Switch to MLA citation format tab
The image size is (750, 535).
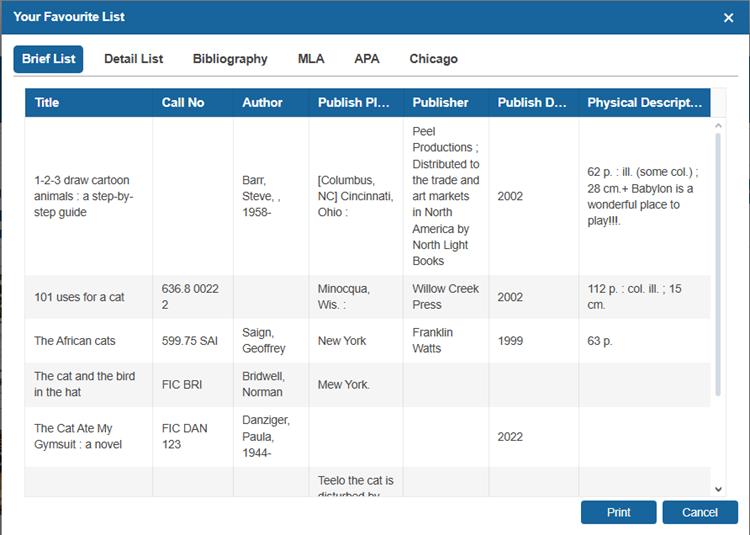tap(311, 59)
